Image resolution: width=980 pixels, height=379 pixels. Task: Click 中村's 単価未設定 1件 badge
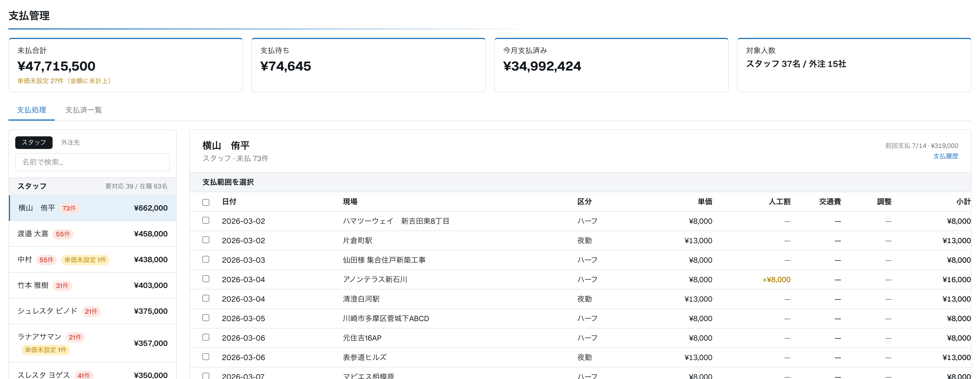pos(85,260)
